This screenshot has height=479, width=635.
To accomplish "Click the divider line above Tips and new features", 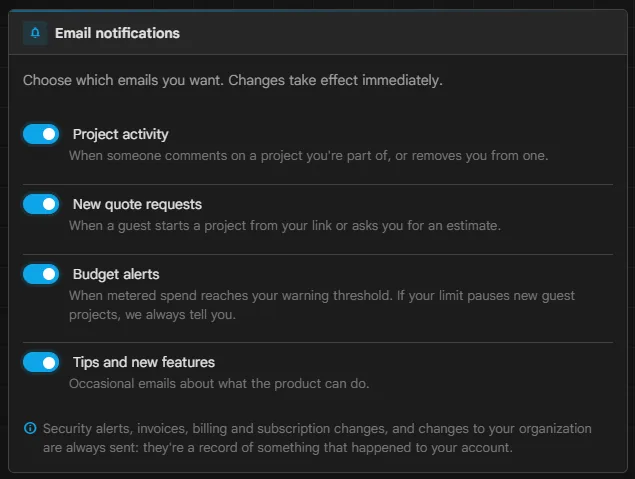I will point(318,343).
